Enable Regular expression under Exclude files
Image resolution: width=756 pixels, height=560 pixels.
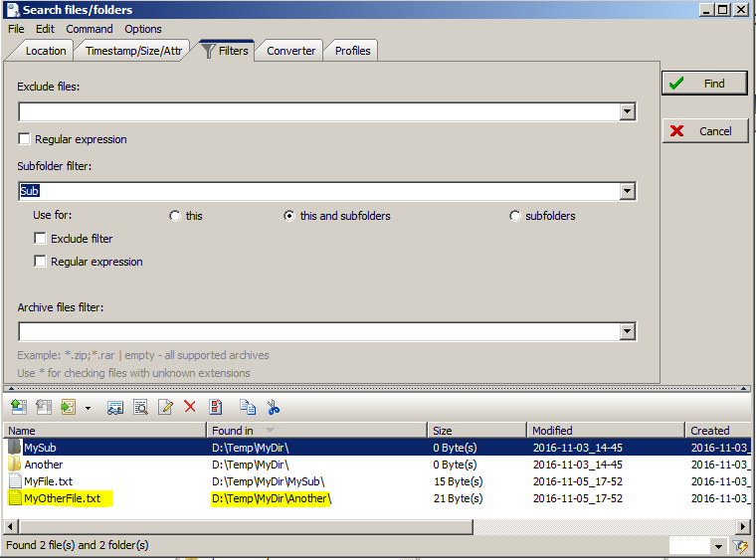25,139
